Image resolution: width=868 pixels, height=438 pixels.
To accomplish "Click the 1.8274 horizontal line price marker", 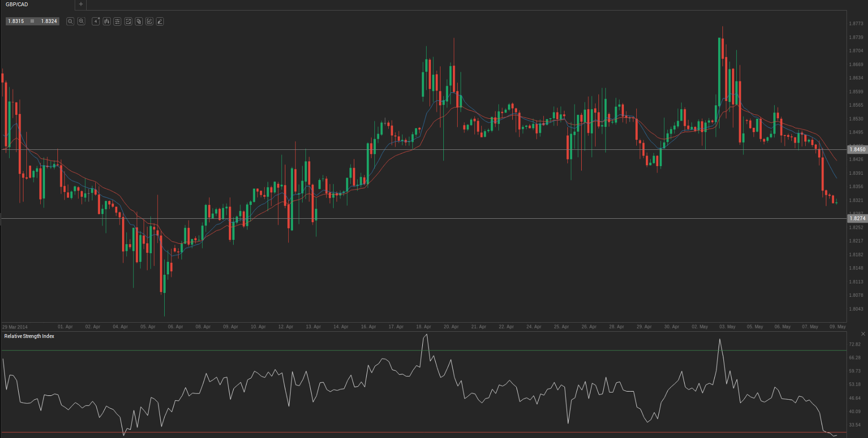I will [x=857, y=218].
